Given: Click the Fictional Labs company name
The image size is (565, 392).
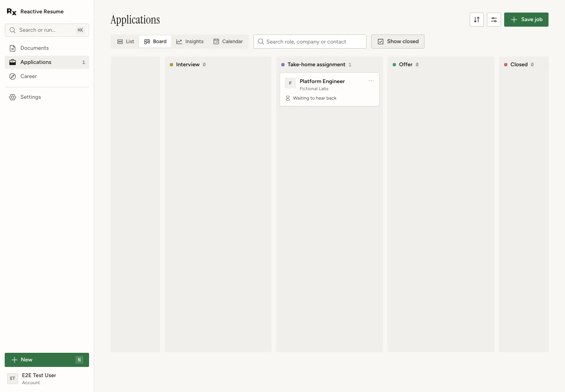Looking at the screenshot, I should pos(314,89).
